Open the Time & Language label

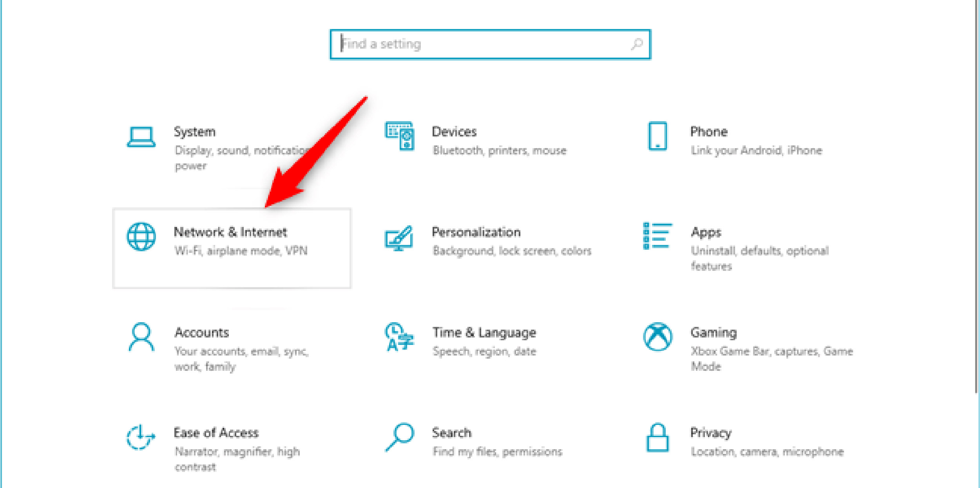click(x=484, y=333)
